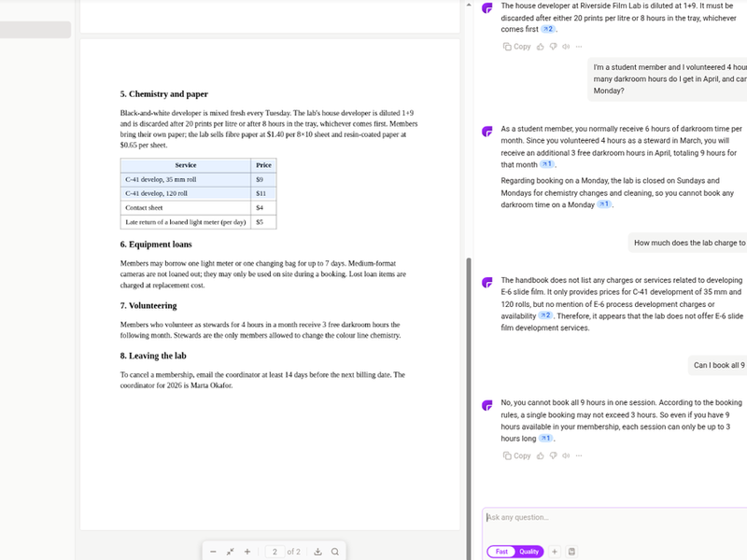Click the scroll-up arrow of document scrollbar

click(469, 5)
